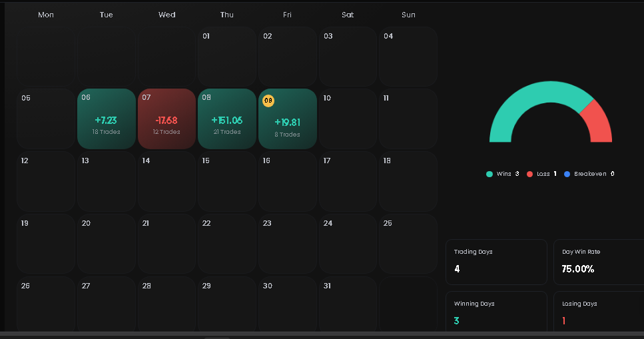Screen dimensions: 644x339
Task: Select the Thursday 08 cell with +151.06
Action: [227, 119]
